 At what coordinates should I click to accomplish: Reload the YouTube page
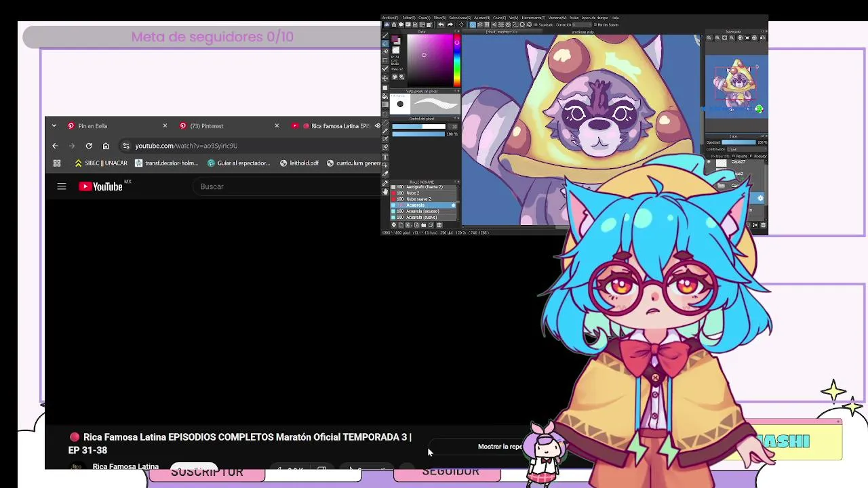click(89, 146)
